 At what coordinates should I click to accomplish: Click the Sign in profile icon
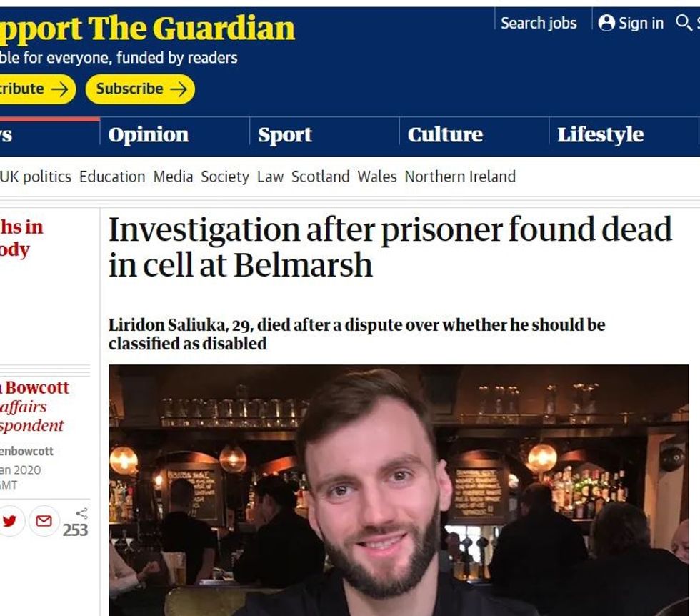(606, 24)
